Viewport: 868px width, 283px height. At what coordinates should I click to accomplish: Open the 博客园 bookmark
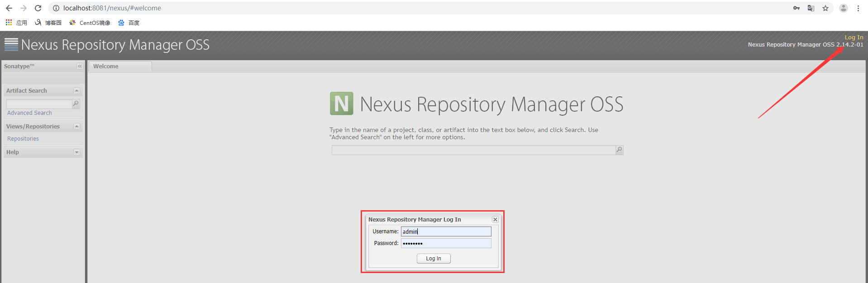[x=48, y=23]
